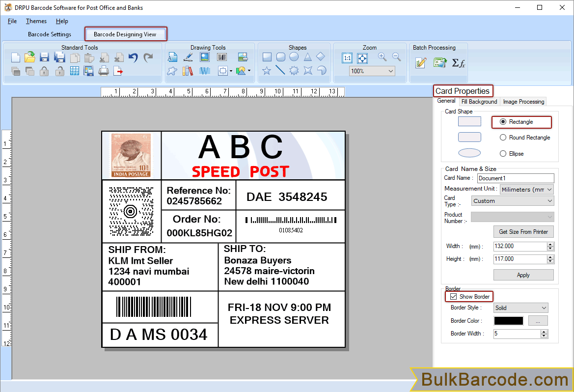Select the Rectangle shape icon
The image size is (574, 392).
coord(267,57)
